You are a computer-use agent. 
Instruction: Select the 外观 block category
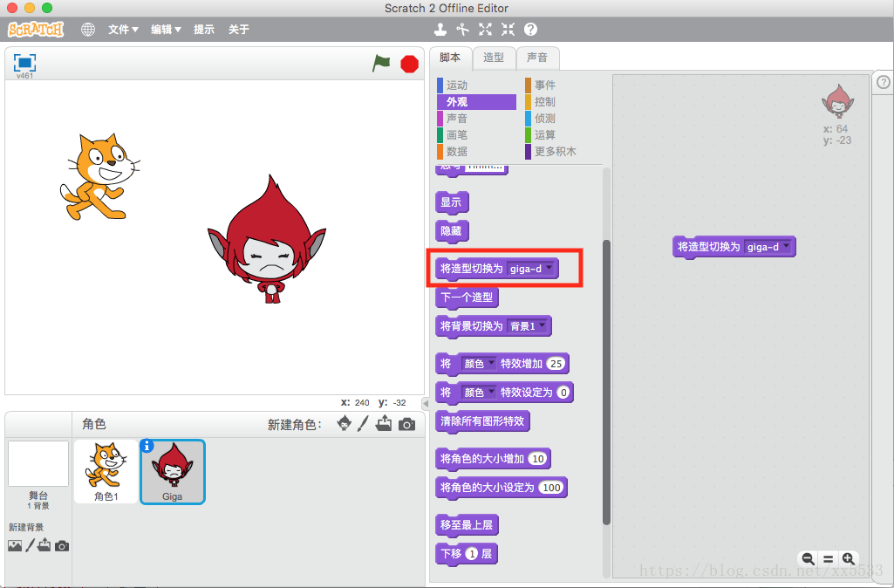[x=476, y=101]
